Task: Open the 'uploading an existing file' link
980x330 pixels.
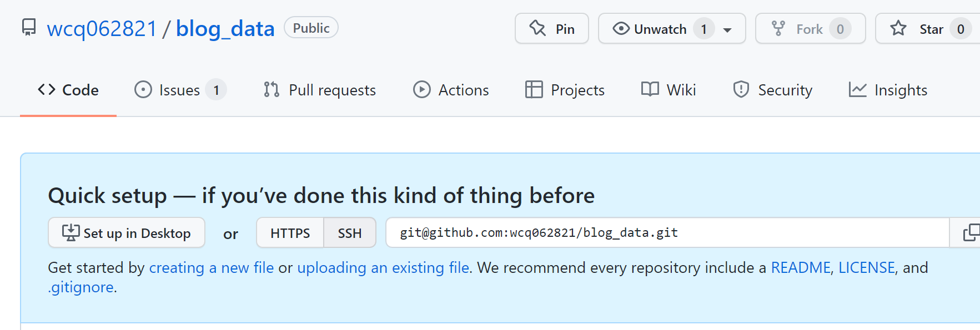Action: click(x=383, y=268)
